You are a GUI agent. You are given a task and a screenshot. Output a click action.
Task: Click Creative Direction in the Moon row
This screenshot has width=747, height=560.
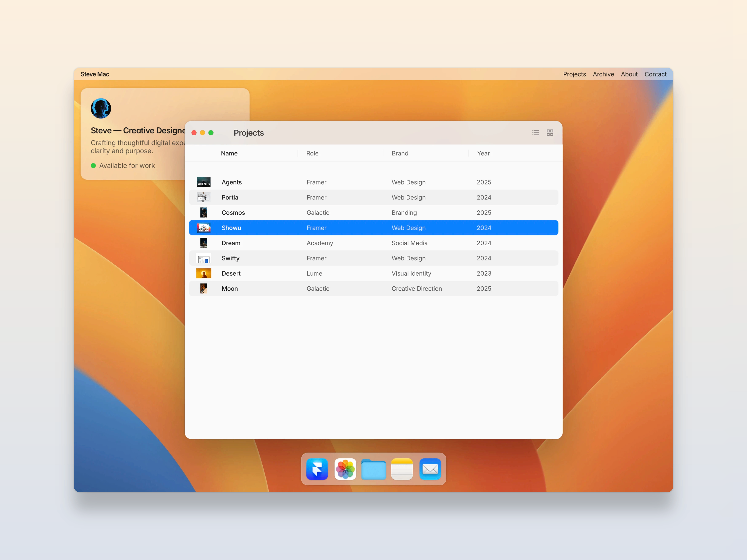417,289
